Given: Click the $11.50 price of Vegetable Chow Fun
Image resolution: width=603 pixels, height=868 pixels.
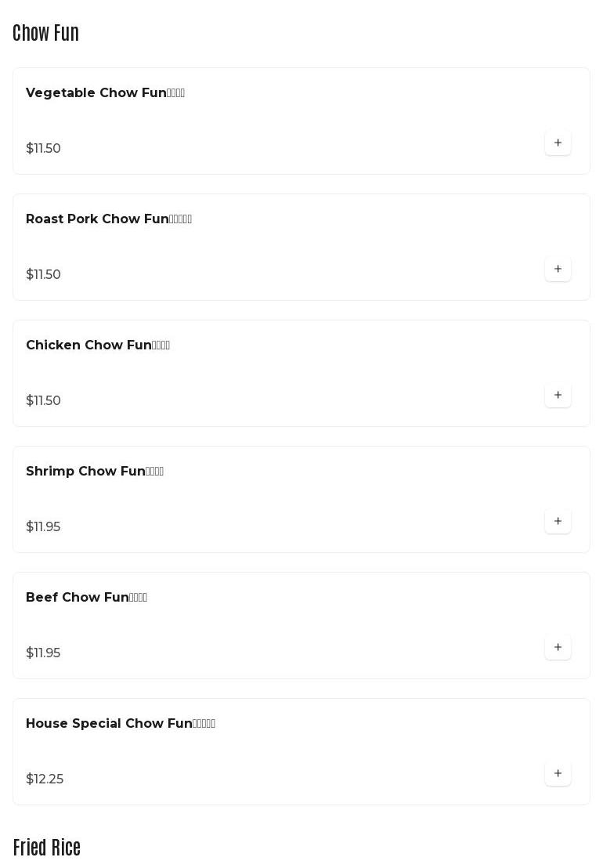Looking at the screenshot, I should (x=43, y=149).
